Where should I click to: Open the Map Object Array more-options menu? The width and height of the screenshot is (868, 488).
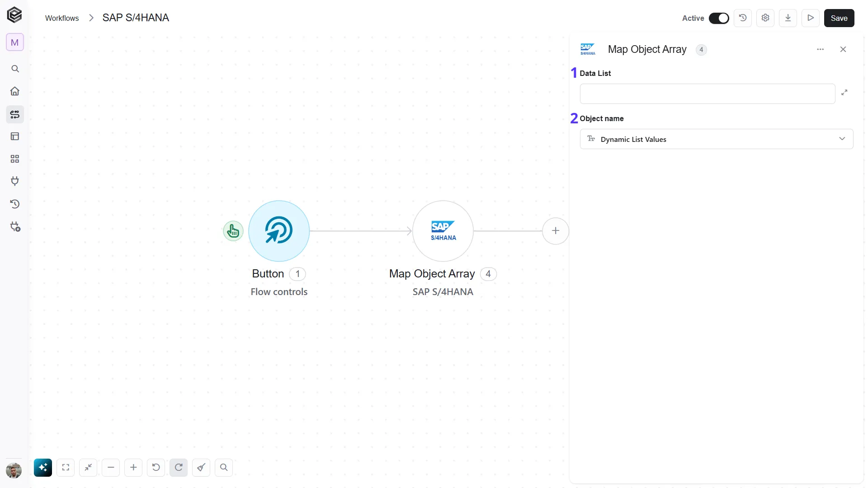pos(821,49)
